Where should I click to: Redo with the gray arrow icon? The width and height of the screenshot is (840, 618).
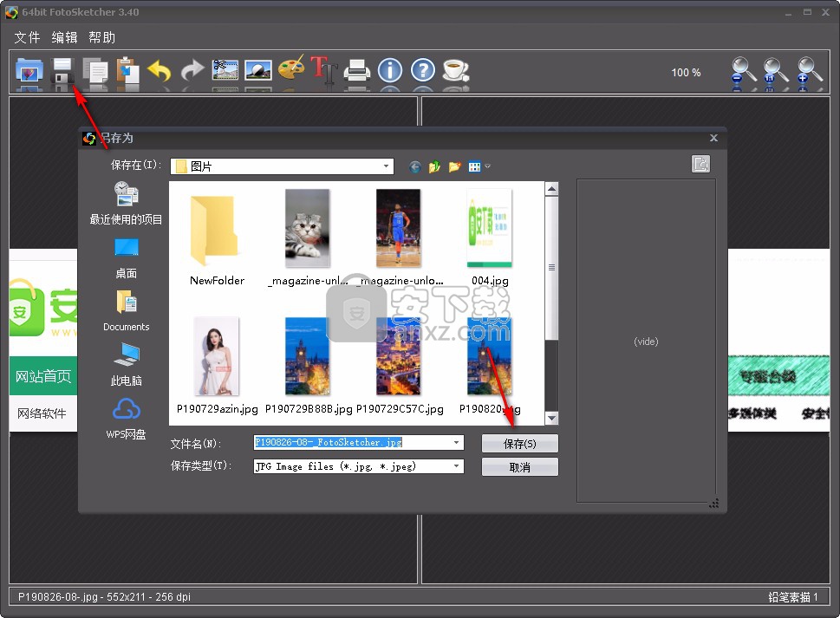(192, 70)
